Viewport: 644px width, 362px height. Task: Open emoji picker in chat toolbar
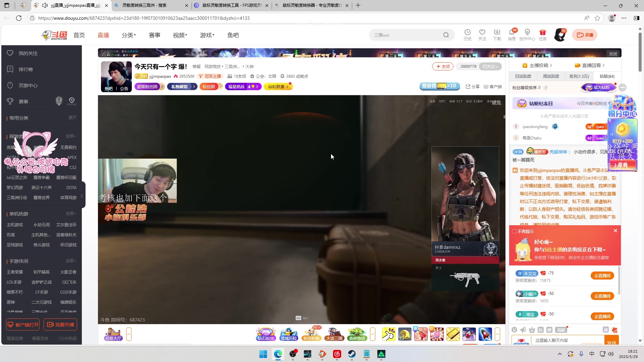coord(514,330)
